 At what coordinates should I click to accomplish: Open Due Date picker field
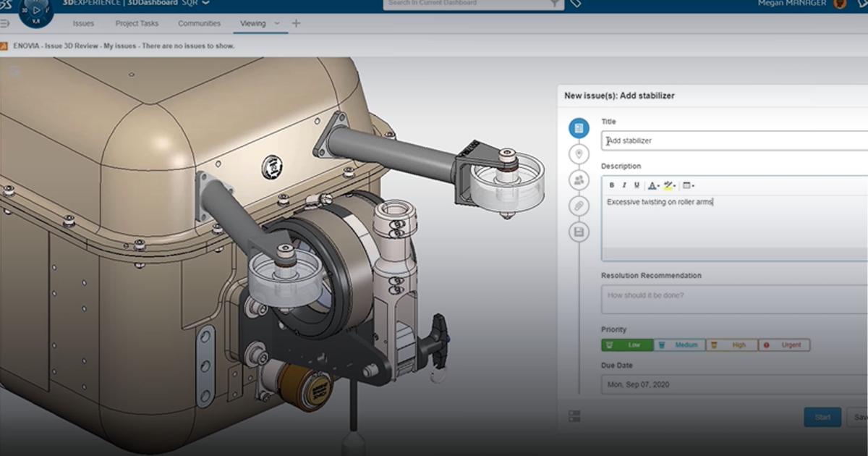tap(734, 384)
